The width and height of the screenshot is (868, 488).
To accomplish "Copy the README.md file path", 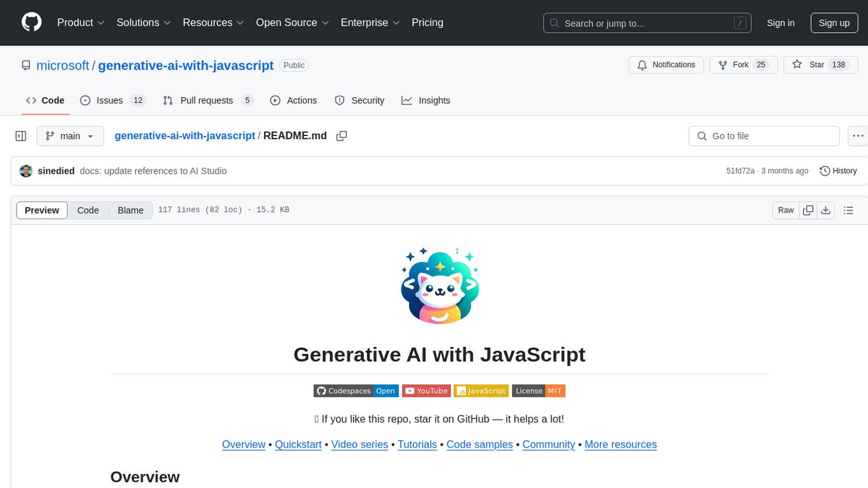I will [341, 136].
